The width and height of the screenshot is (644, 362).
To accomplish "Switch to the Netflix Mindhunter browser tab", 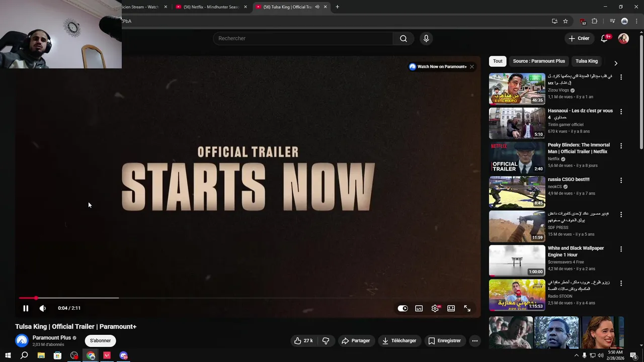I will click(x=212, y=7).
